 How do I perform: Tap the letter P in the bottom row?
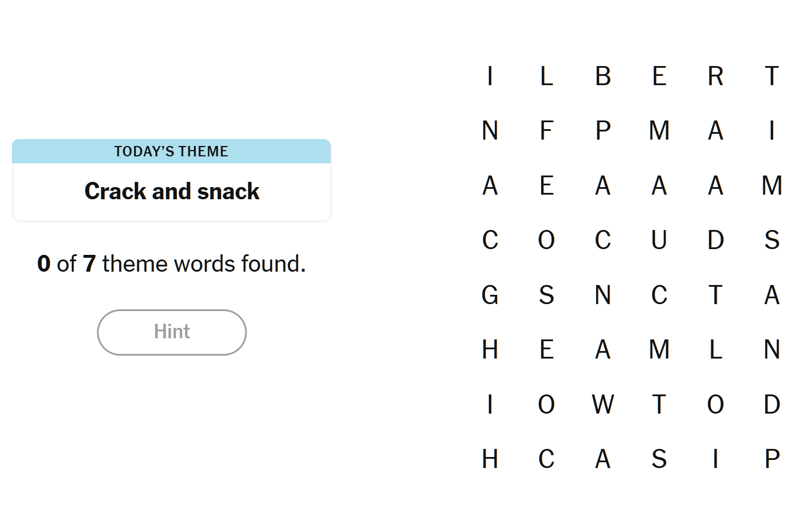pos(772,459)
